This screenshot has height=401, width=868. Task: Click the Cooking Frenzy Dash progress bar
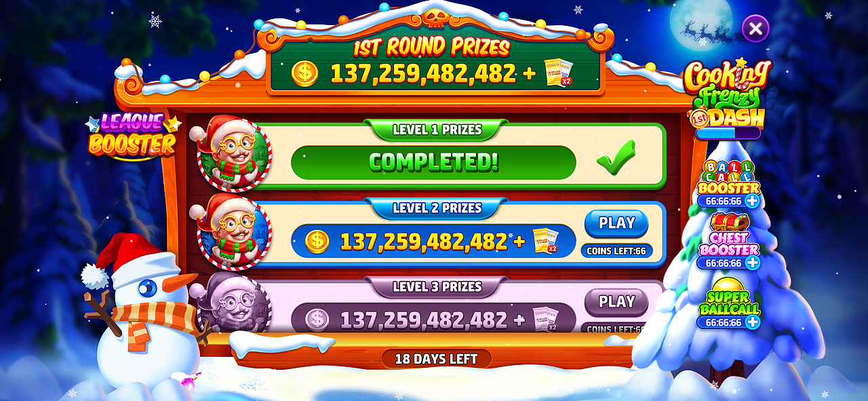pos(728,133)
